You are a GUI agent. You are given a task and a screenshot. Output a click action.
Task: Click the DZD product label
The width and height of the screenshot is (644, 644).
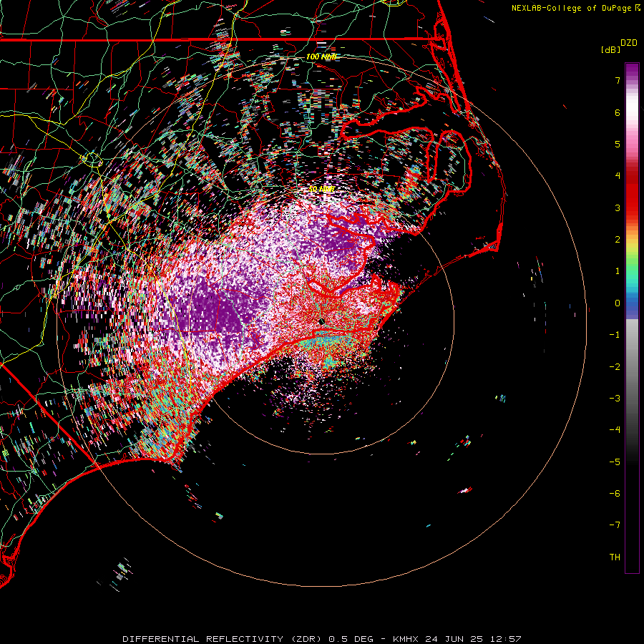629,43
